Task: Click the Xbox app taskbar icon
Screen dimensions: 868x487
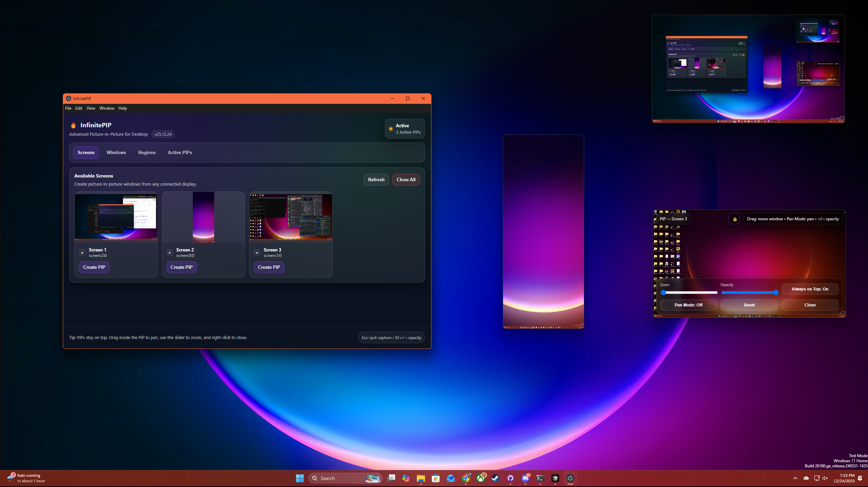Action: pyautogui.click(x=480, y=478)
